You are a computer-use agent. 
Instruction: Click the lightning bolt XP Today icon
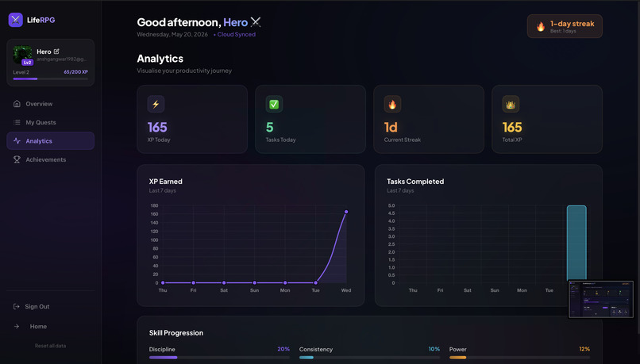point(156,104)
